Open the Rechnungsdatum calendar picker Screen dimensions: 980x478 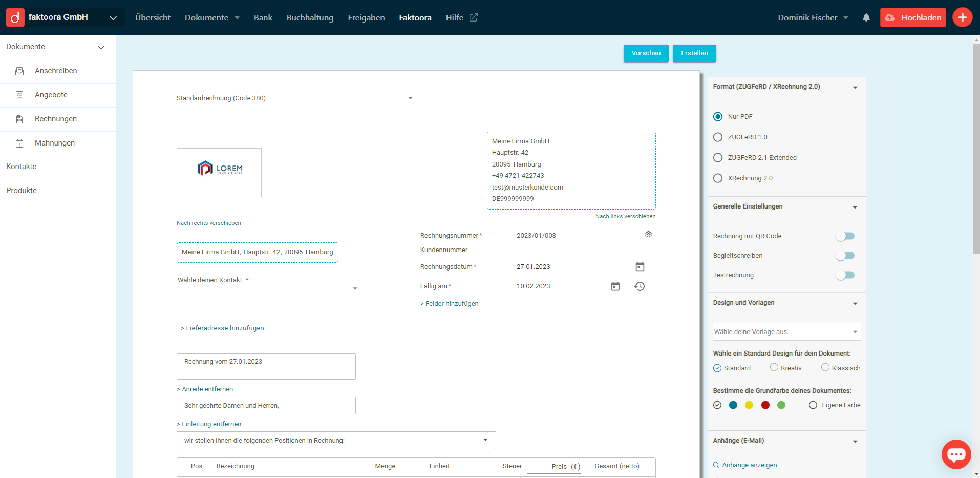(x=640, y=266)
